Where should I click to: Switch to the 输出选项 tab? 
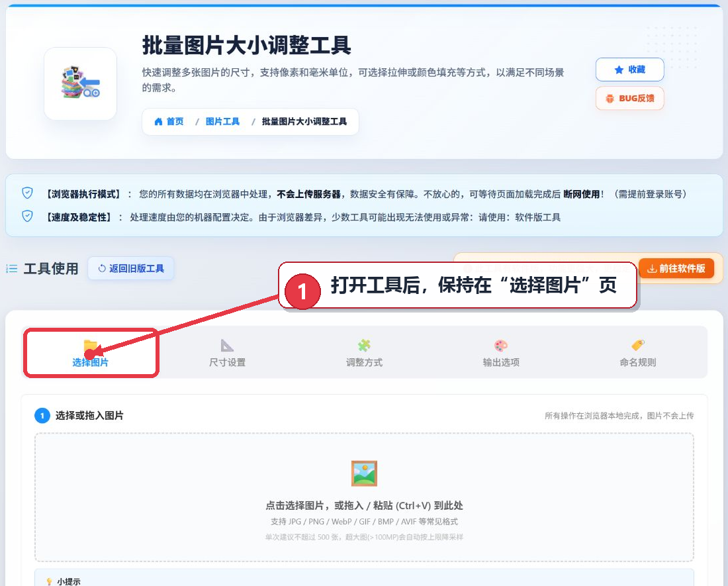click(501, 353)
